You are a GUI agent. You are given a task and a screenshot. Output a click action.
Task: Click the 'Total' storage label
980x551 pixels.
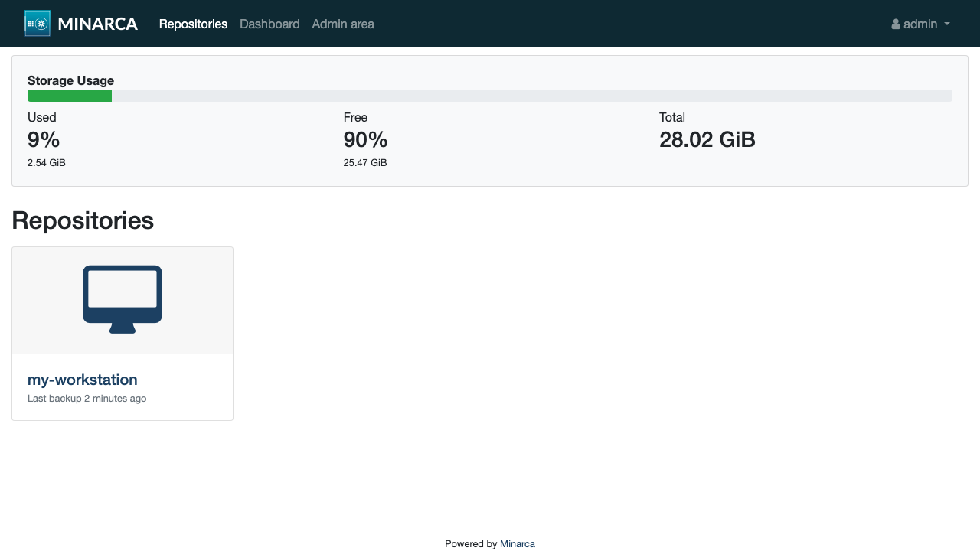click(672, 117)
